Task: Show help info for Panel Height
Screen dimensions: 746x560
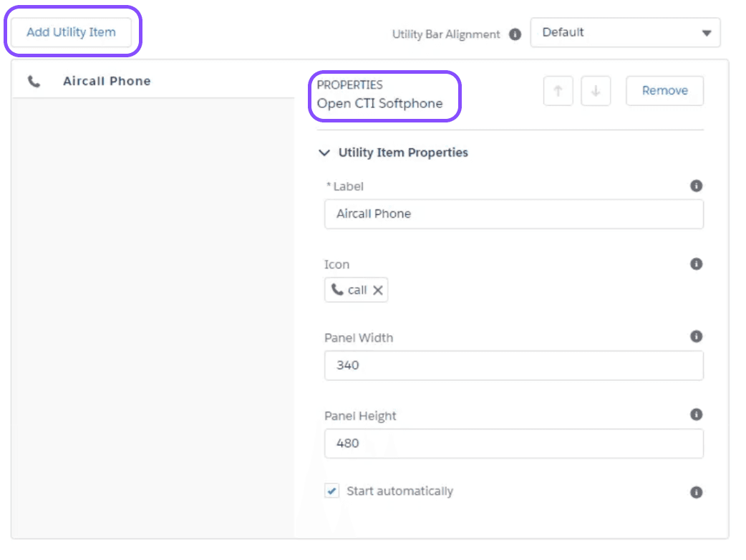Action: (696, 415)
